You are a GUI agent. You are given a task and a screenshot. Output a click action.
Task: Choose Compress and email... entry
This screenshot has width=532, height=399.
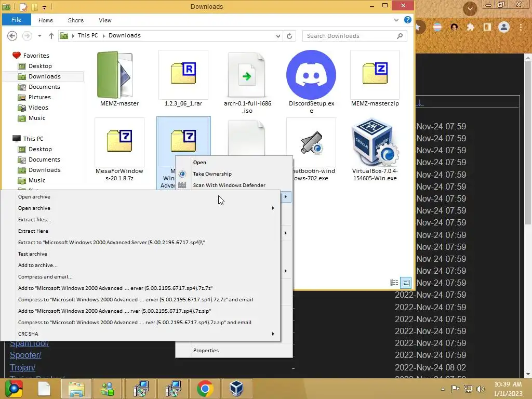(x=140, y=277)
